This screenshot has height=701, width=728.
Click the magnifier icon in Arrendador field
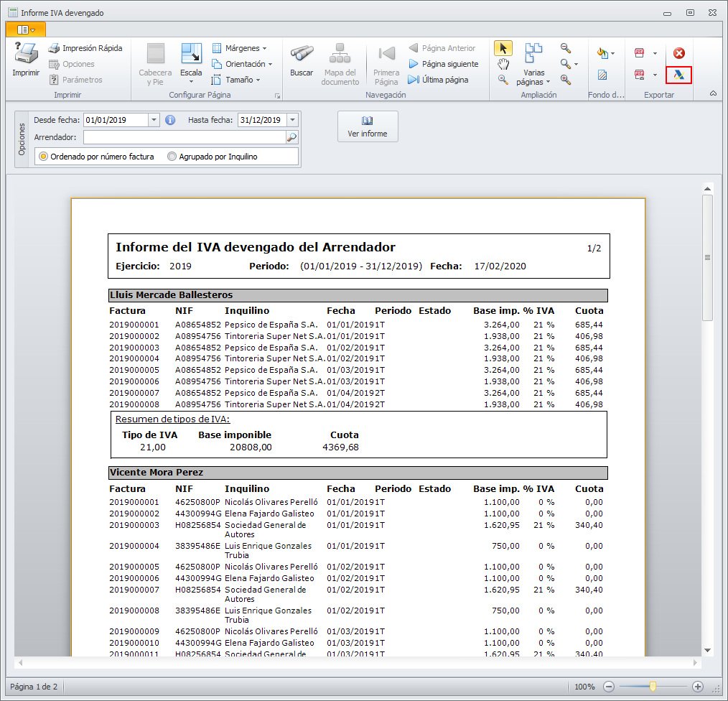pos(291,137)
